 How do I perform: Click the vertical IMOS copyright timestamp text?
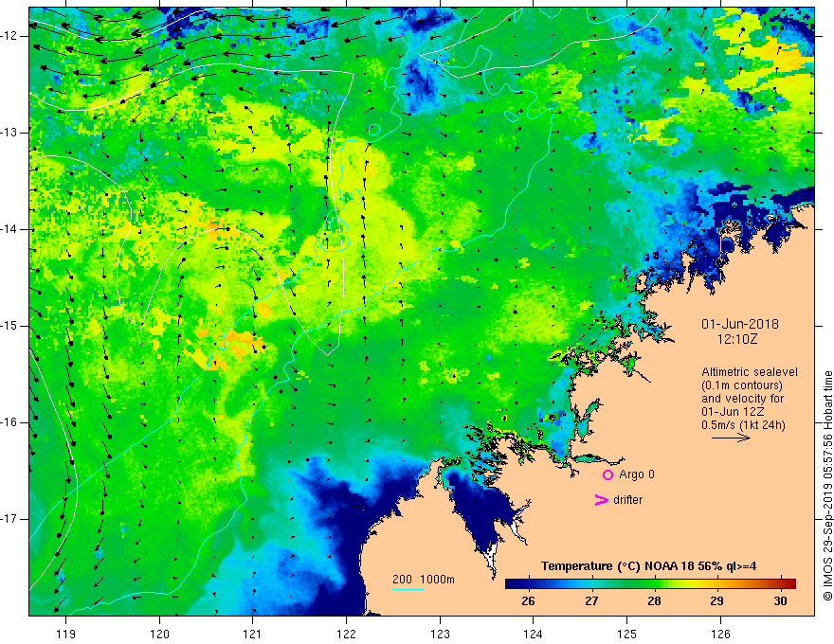827,486
